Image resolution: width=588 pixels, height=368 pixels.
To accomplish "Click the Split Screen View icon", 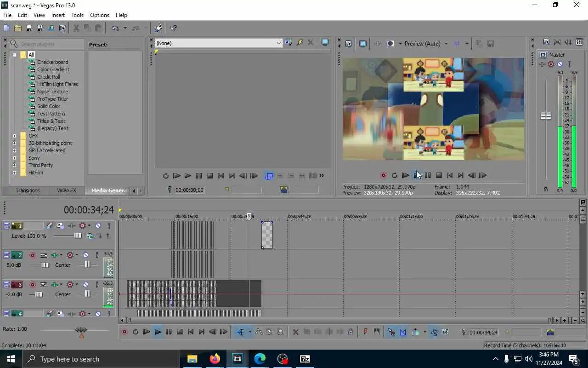I will [x=390, y=44].
